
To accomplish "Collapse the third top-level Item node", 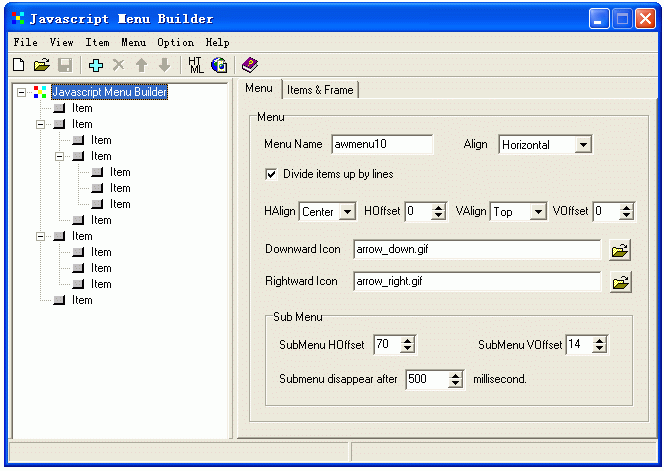I will pos(40,236).
